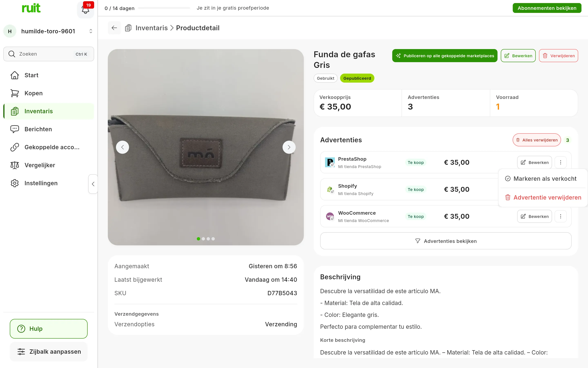Edit the WooCommerce listing
Screen dimensions: 588x368
534,216
